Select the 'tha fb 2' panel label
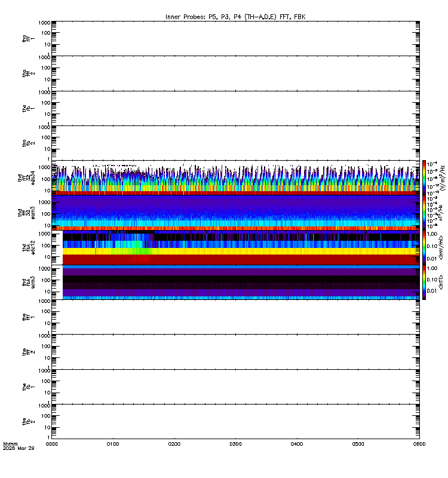The height and width of the screenshot is (478, 448). [x=28, y=143]
